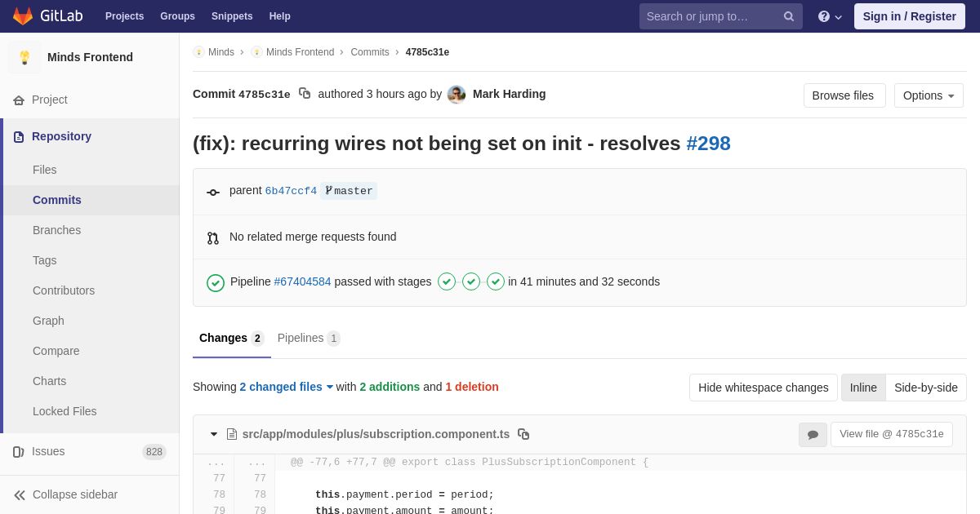Click the Collapse sidebar label
Image resolution: width=980 pixels, height=514 pixels.
[75, 494]
